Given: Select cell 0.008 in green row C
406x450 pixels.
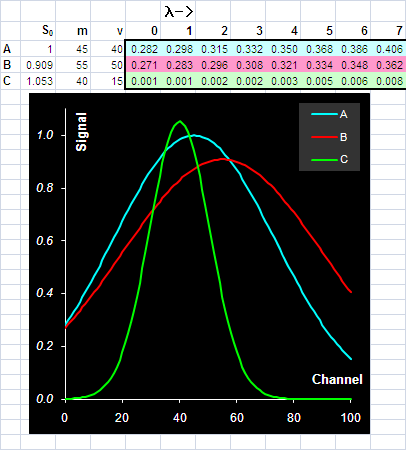Looking at the screenshot, I should tap(388, 81).
